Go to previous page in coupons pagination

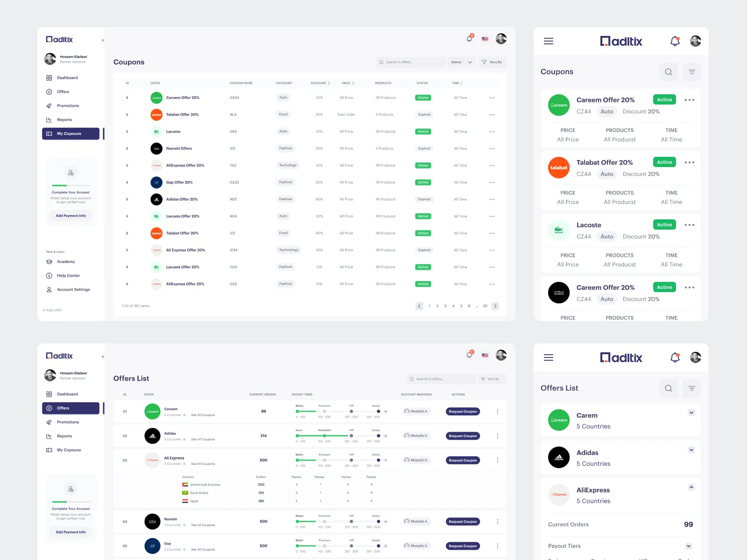pos(419,306)
